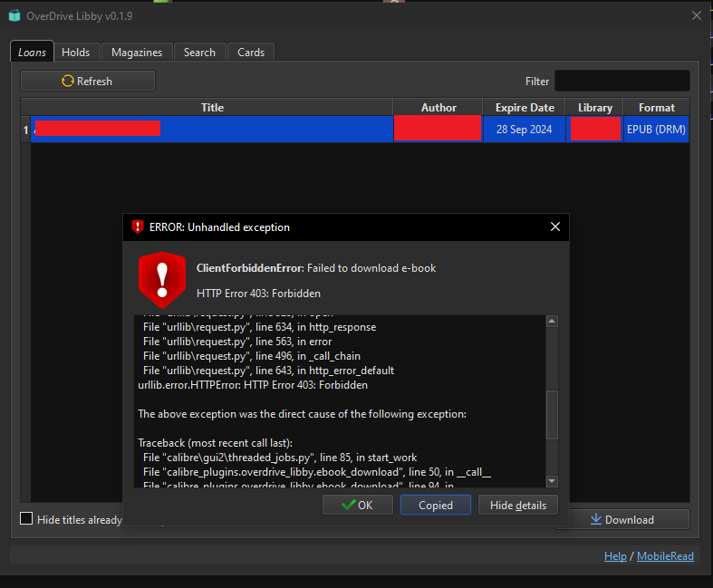Screen dimensions: 713x588
Task: Open the MobileRead link
Action: 665,556
